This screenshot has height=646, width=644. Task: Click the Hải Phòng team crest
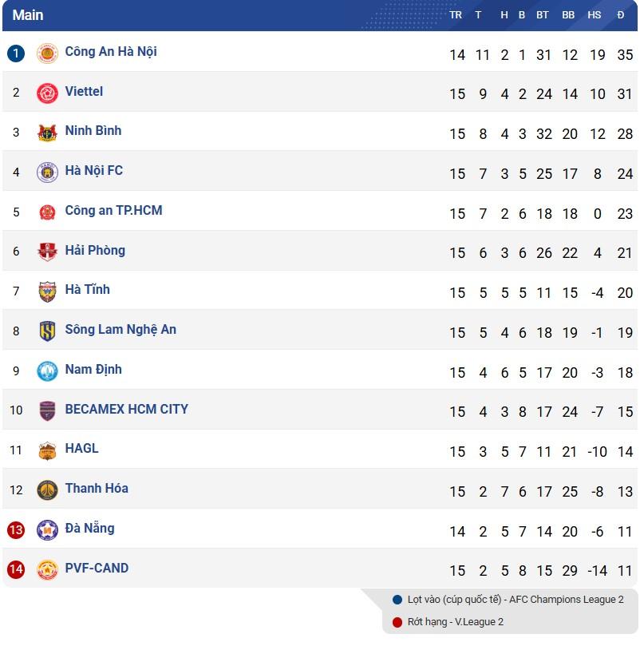coord(47,252)
